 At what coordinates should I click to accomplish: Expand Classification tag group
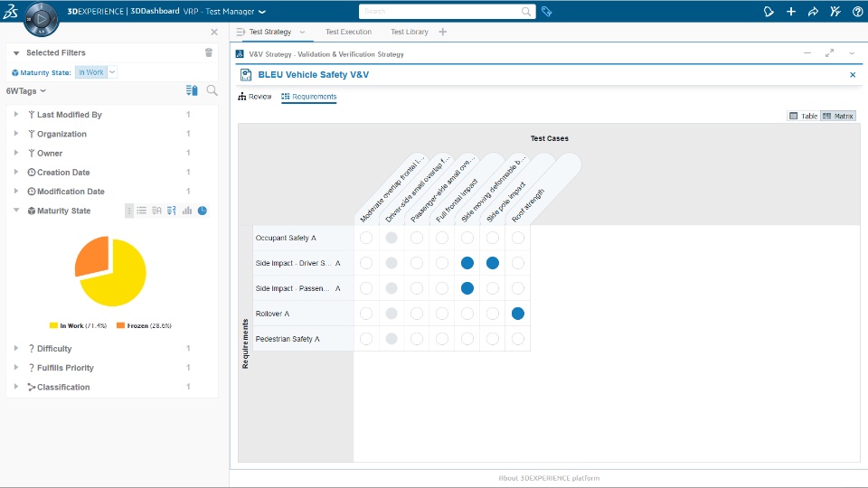[16, 387]
